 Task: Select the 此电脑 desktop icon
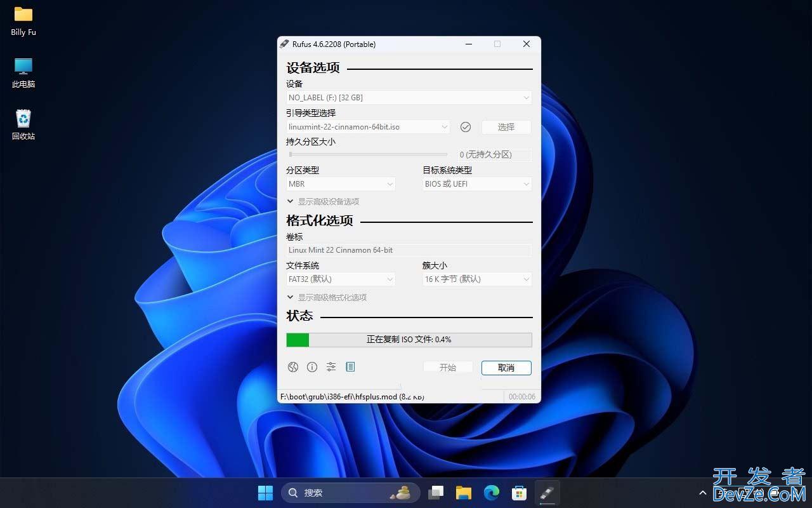point(23,73)
